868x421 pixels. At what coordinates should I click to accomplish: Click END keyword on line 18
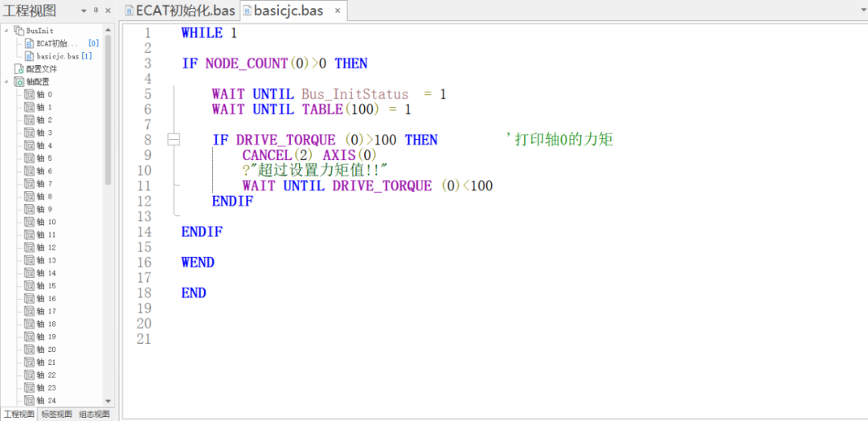[x=194, y=292]
